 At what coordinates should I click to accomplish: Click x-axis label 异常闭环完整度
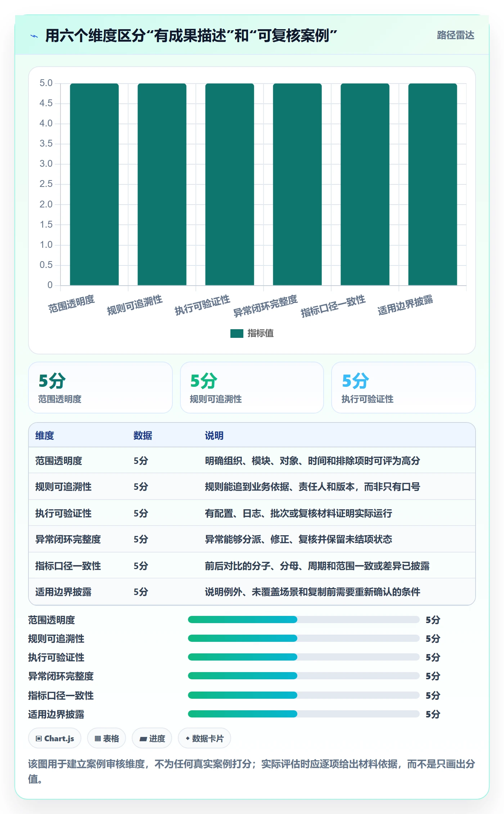(265, 305)
